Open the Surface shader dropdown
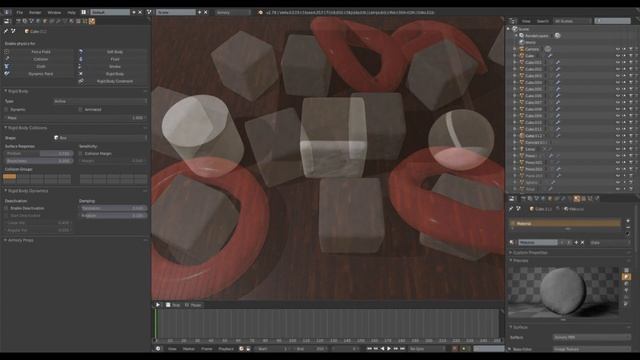 [592, 337]
